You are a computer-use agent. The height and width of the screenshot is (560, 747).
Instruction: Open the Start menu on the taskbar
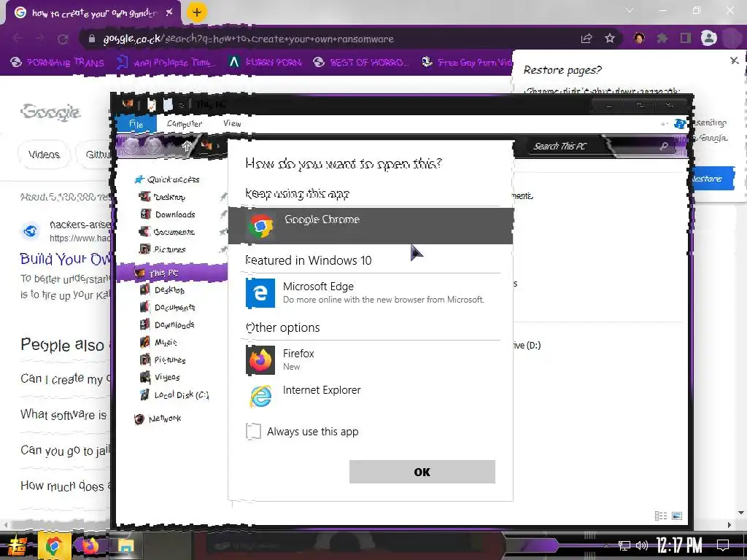tap(18, 545)
